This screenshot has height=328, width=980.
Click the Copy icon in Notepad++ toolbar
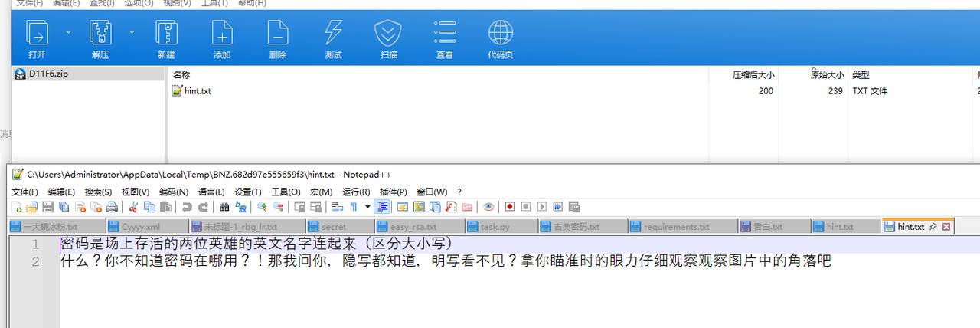click(x=149, y=207)
